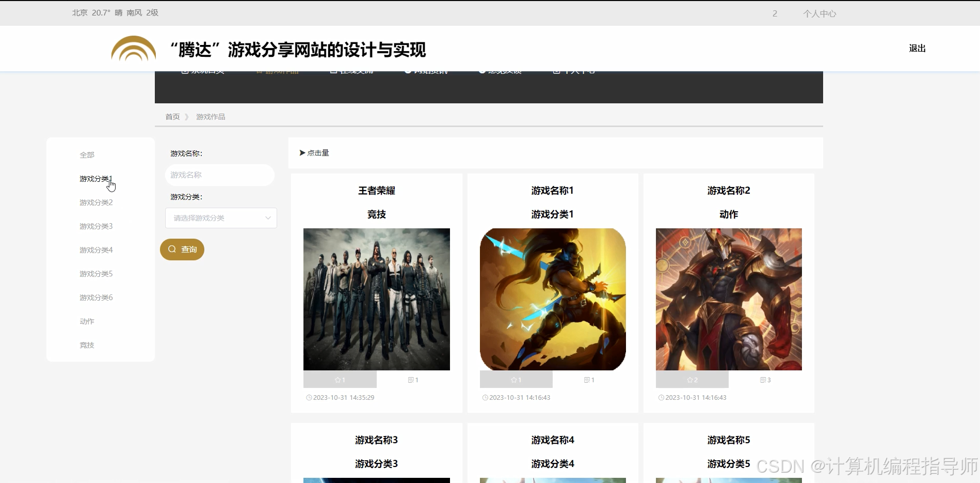Click the chevron arrow of category dropdown
Screen dimensions: 980x483
[x=268, y=218]
